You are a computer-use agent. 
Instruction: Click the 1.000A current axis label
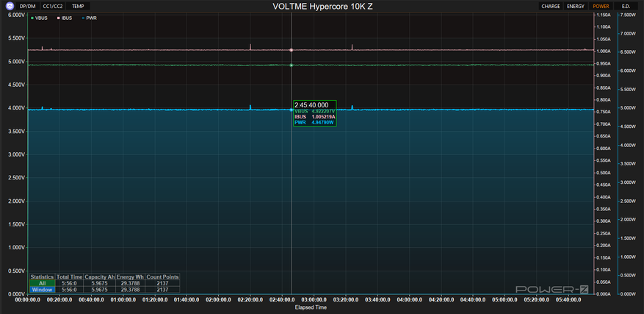tap(605, 51)
